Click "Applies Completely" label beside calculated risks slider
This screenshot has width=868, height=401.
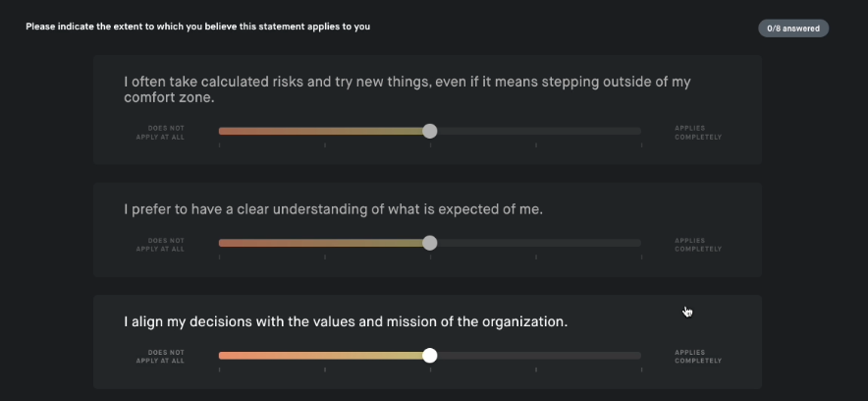tap(698, 133)
